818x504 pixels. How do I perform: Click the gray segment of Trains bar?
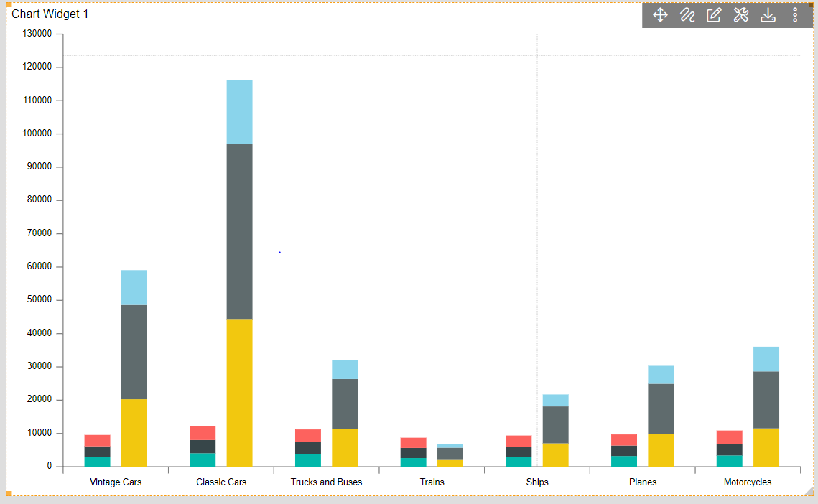coord(450,454)
